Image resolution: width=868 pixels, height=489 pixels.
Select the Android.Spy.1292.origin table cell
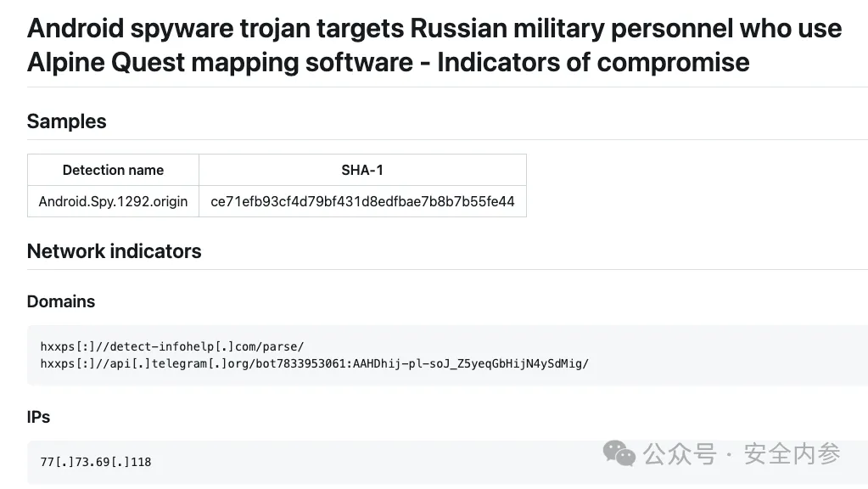click(113, 202)
